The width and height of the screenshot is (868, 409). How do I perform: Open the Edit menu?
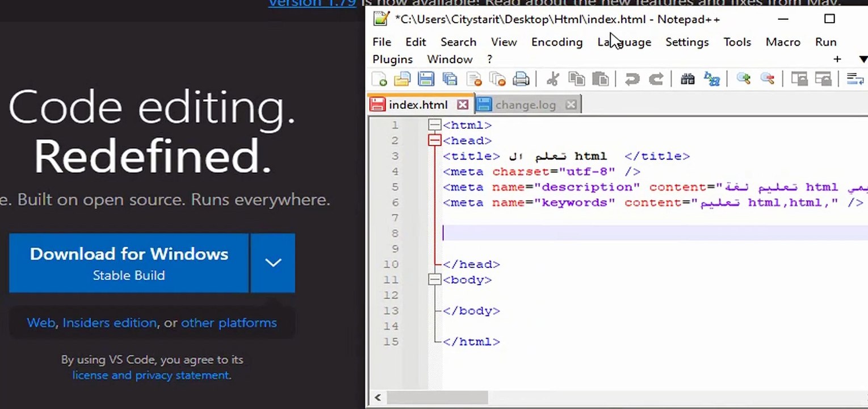tap(416, 42)
